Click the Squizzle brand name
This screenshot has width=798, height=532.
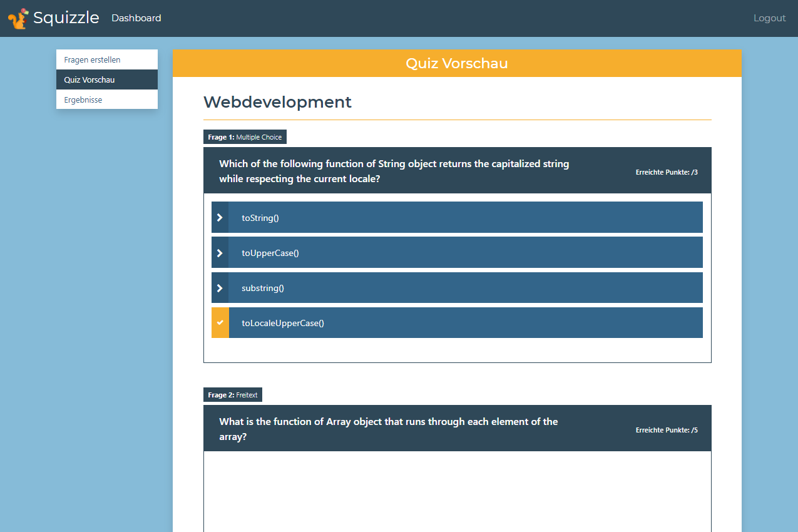coord(66,18)
